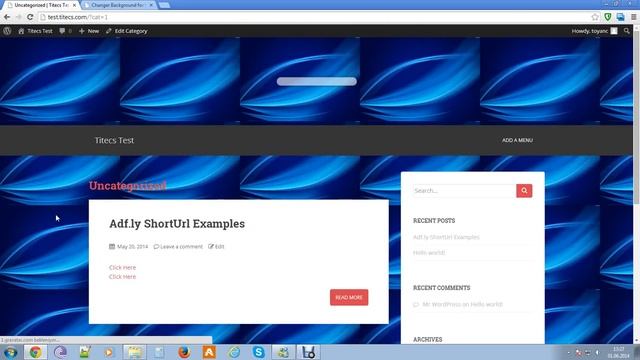Open Firefox from the taskbar
The width and height of the screenshot is (640, 360).
[184, 352]
